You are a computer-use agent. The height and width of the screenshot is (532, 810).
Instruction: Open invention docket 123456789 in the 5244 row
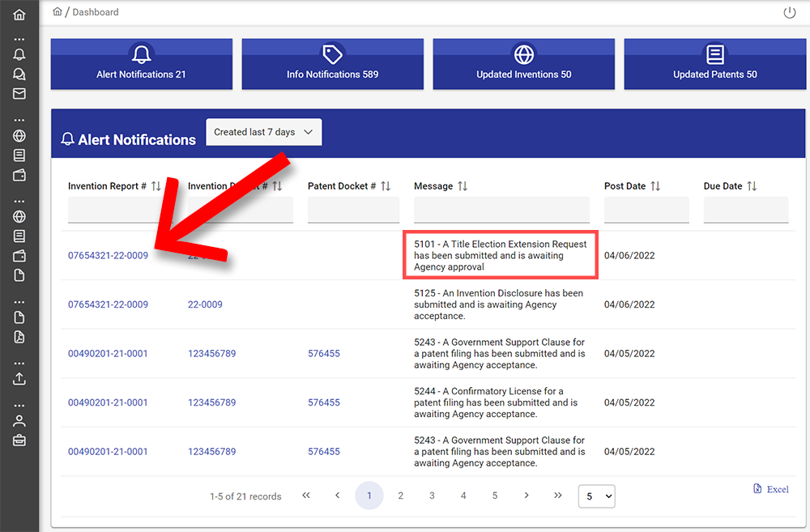[211, 402]
